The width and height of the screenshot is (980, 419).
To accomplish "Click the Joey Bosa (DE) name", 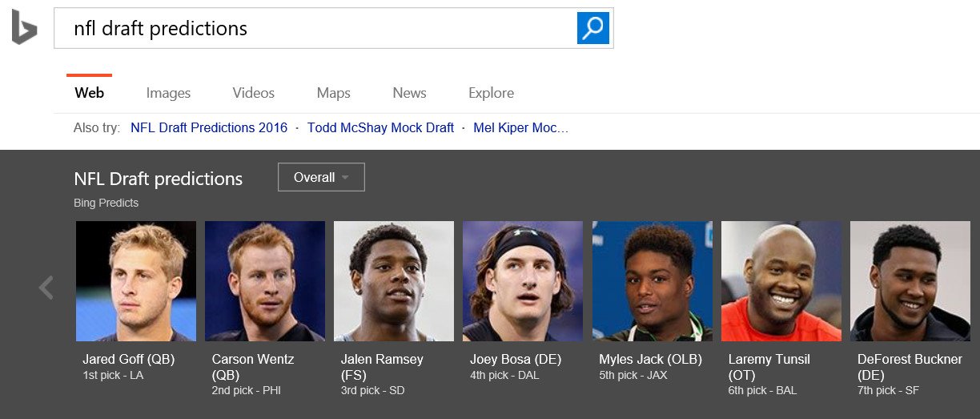I will click(x=517, y=359).
